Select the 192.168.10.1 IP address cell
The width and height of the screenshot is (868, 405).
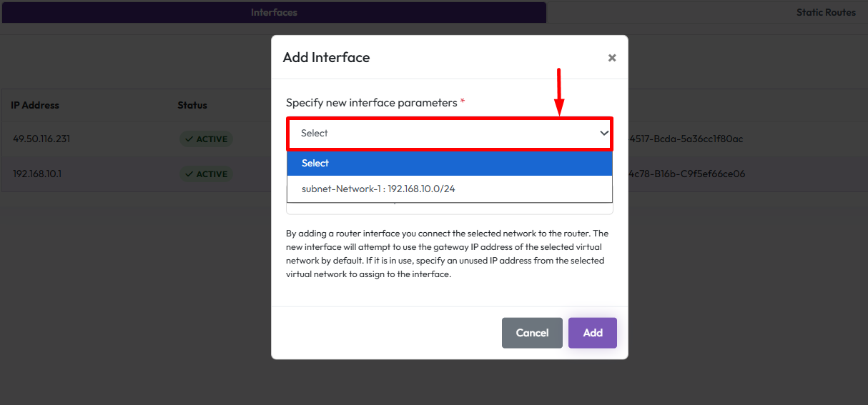click(x=37, y=174)
